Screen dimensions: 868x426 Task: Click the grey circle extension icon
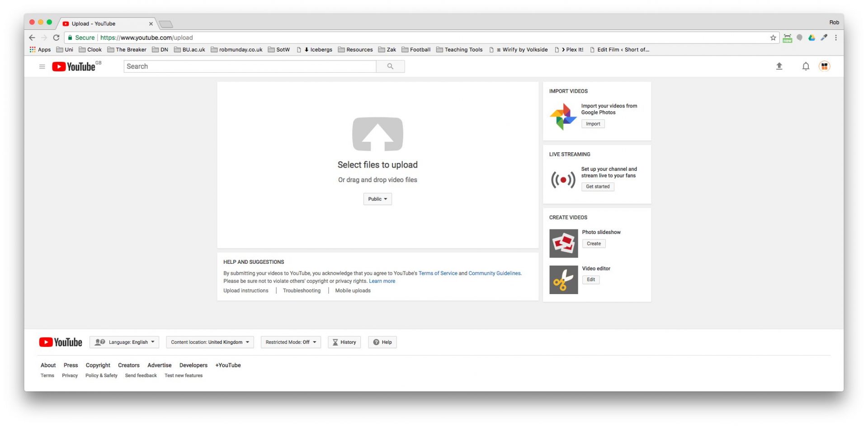(799, 37)
